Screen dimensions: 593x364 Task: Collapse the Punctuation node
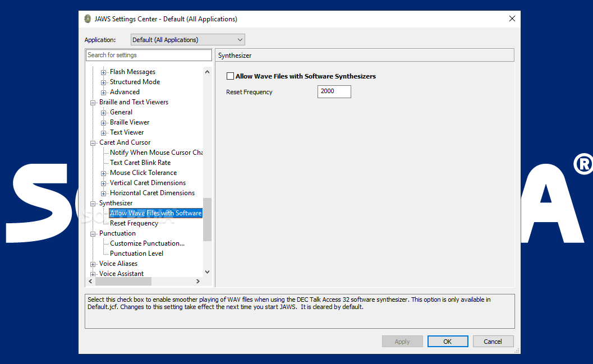pyautogui.click(x=93, y=234)
